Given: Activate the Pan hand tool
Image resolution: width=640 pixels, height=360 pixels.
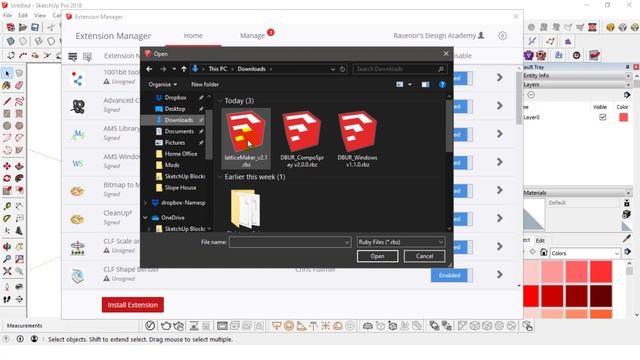Looking at the screenshot, I should coord(19,247).
